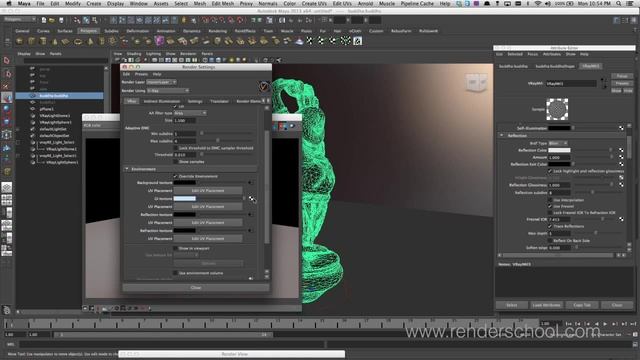Open the Apple menu
This screenshot has height=360, width=640.
point(9,3)
